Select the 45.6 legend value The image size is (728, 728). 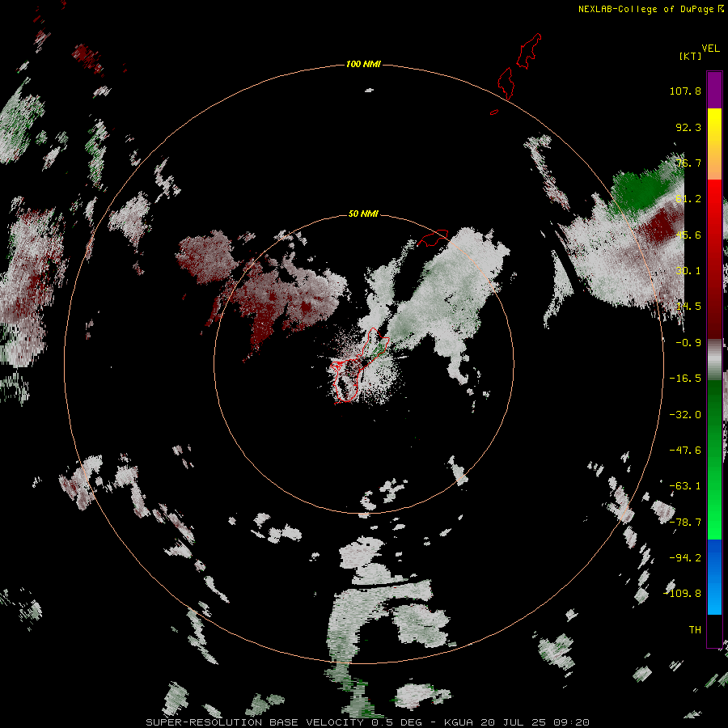(688, 235)
